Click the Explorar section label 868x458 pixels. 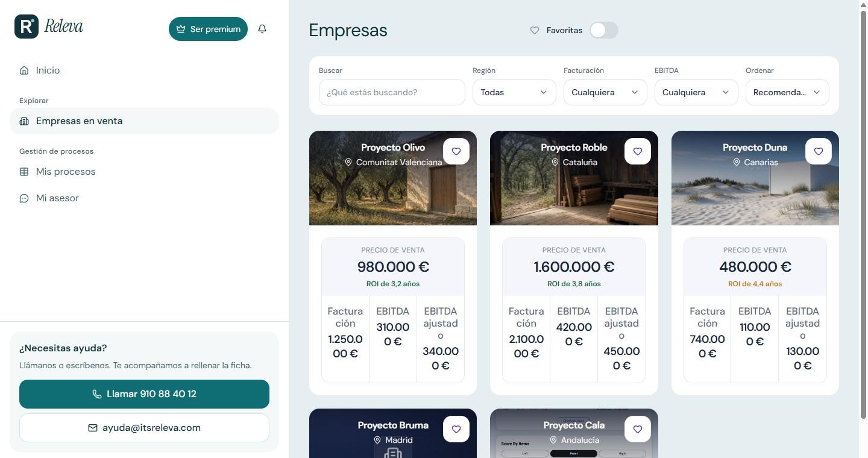coord(34,101)
